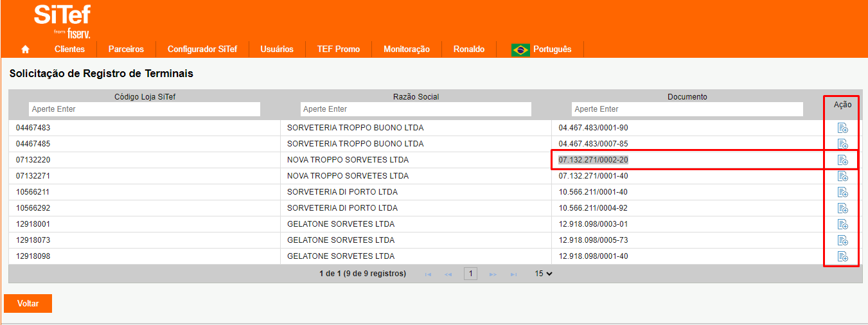The image size is (868, 325).
Task: Click NOVA TROPPO SORVETES LTDA in row 07132220
Action: click(348, 160)
